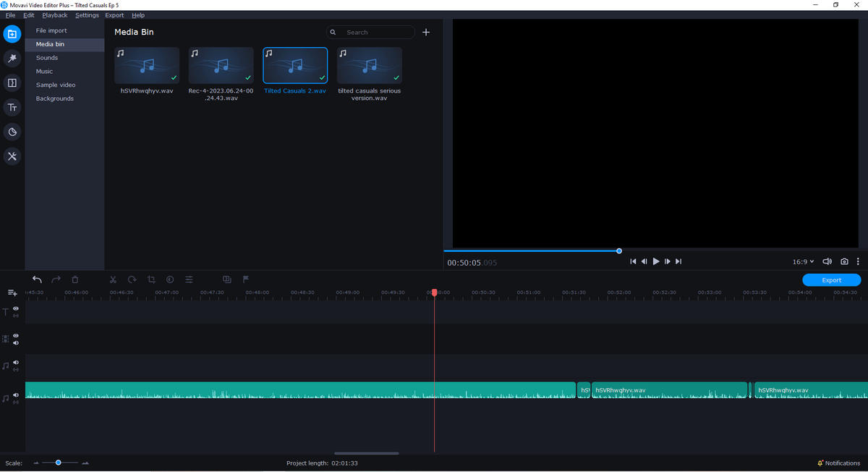
Task: Add media with the plus button in Media Bin
Action: [426, 33]
